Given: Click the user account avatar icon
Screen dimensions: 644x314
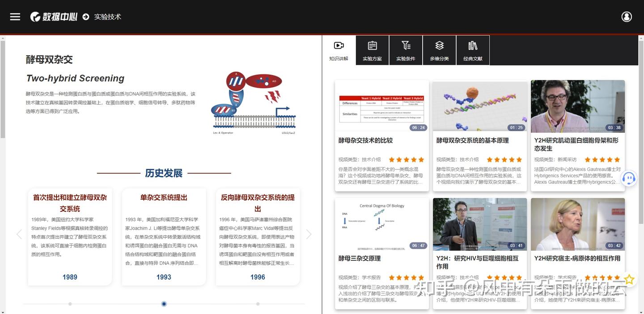Looking at the screenshot, I should pyautogui.click(x=626, y=17).
